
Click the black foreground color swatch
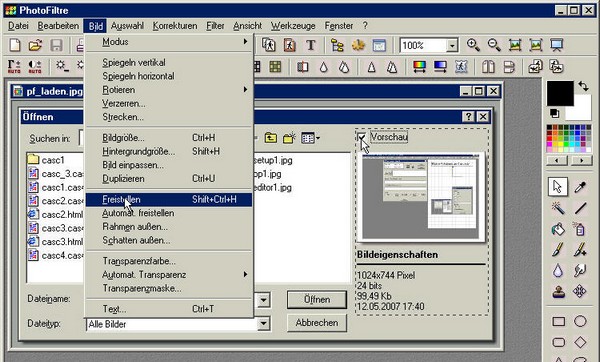560,93
